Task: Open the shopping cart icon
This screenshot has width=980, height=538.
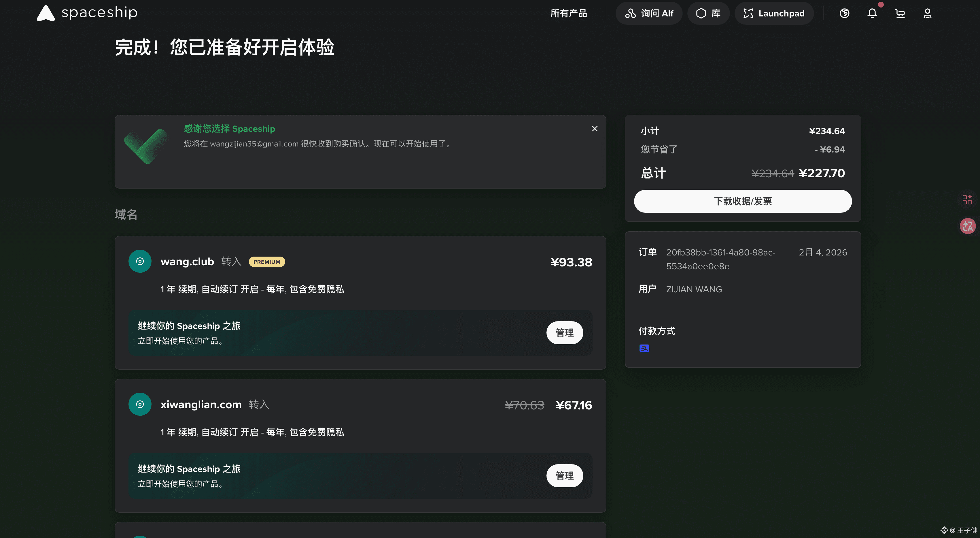Action: click(900, 13)
